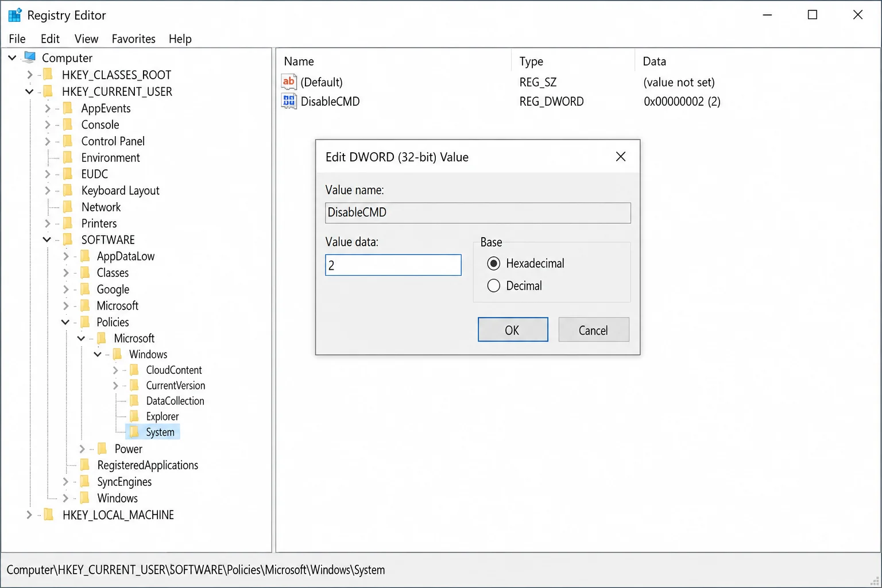Expand the HKEY_CLASSES_ROOT node
Image resolution: width=882 pixels, height=588 pixels.
[x=30, y=75]
